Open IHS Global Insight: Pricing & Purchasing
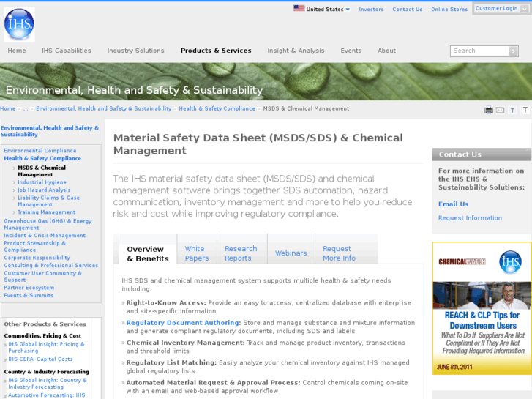Image resolution: width=532 pixels, height=399 pixels. point(46,347)
